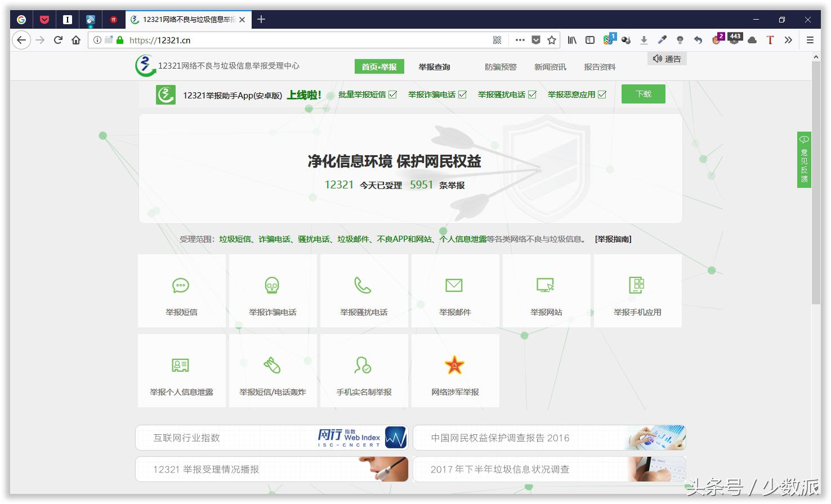The height and width of the screenshot is (504, 831).
Task: Open the page actions three-dot menu
Action: [x=519, y=40]
